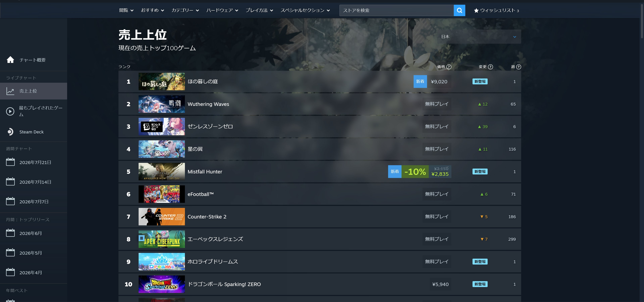This screenshot has height=302, width=644.
Task: Open the プレイ方法 dropdown
Action: 259,10
